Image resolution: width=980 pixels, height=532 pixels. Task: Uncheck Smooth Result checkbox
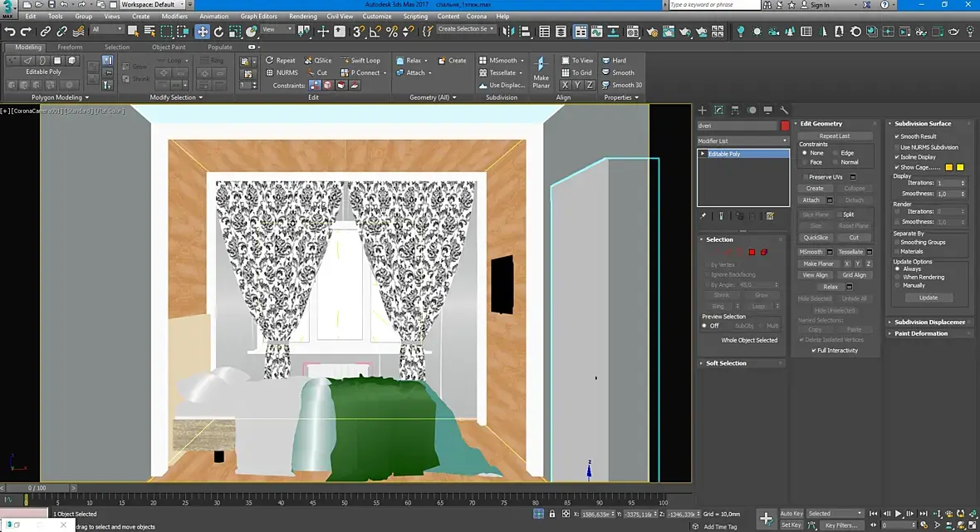(897, 136)
